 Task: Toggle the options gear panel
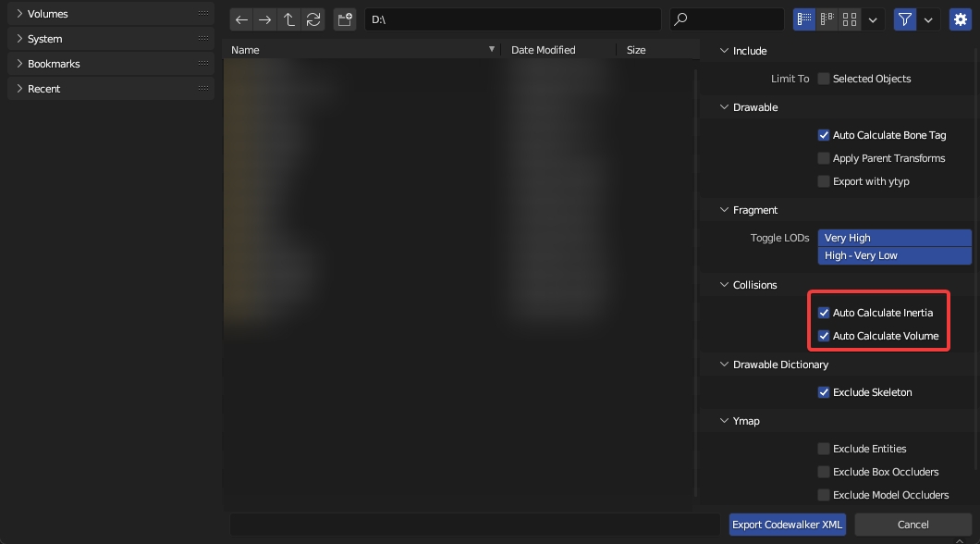point(960,19)
